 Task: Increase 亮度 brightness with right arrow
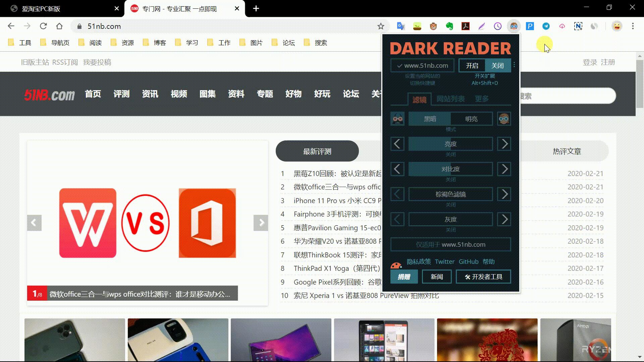(x=504, y=144)
